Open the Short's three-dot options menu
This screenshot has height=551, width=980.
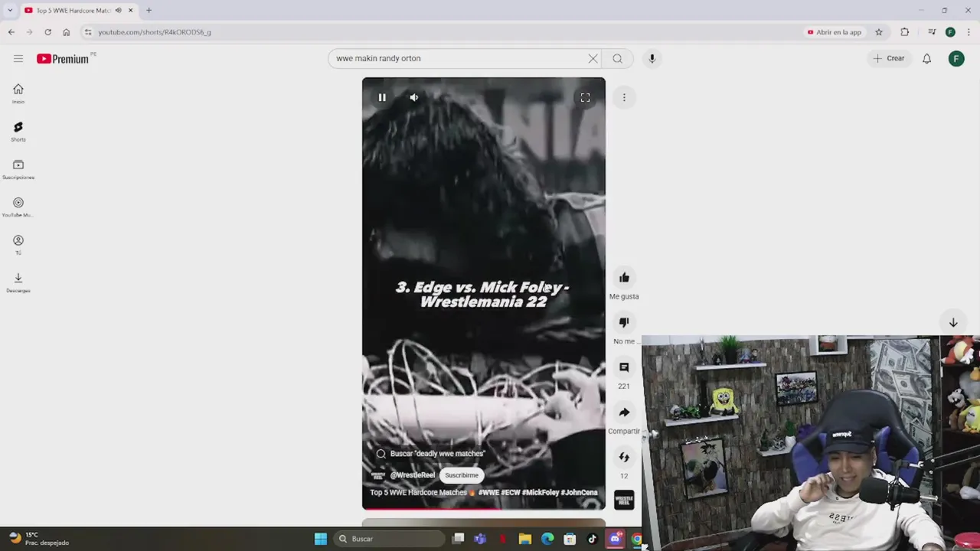pos(624,97)
